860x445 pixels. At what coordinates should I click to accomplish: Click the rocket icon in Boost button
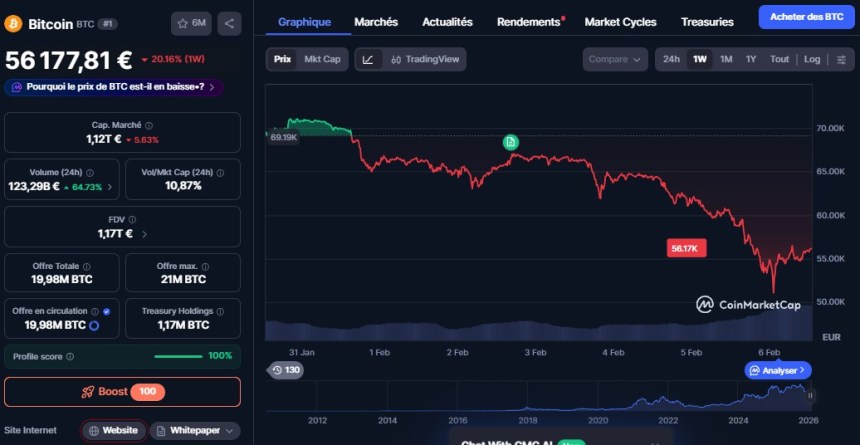tap(87, 392)
